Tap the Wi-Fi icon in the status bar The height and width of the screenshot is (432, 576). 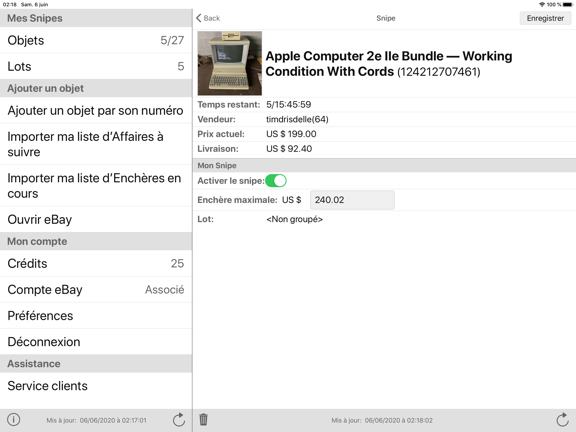(542, 4)
